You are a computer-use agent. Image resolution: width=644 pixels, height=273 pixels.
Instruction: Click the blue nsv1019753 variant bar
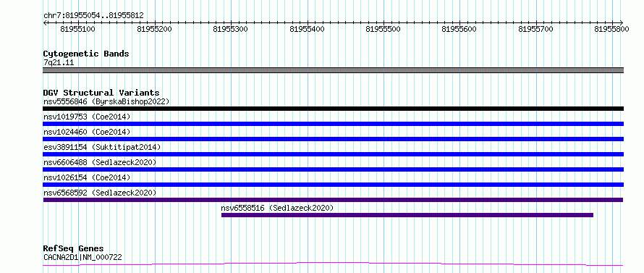pyautogui.click(x=333, y=124)
